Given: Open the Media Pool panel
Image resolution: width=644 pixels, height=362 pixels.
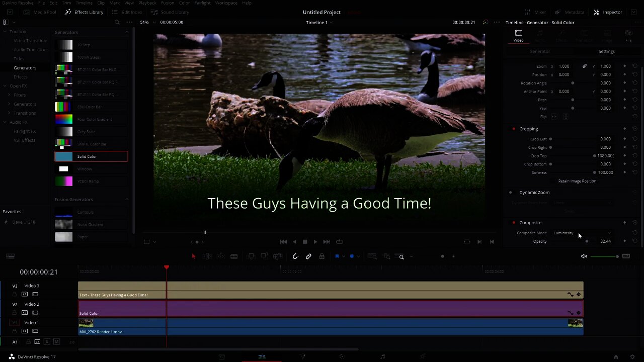Looking at the screenshot, I should [x=40, y=12].
